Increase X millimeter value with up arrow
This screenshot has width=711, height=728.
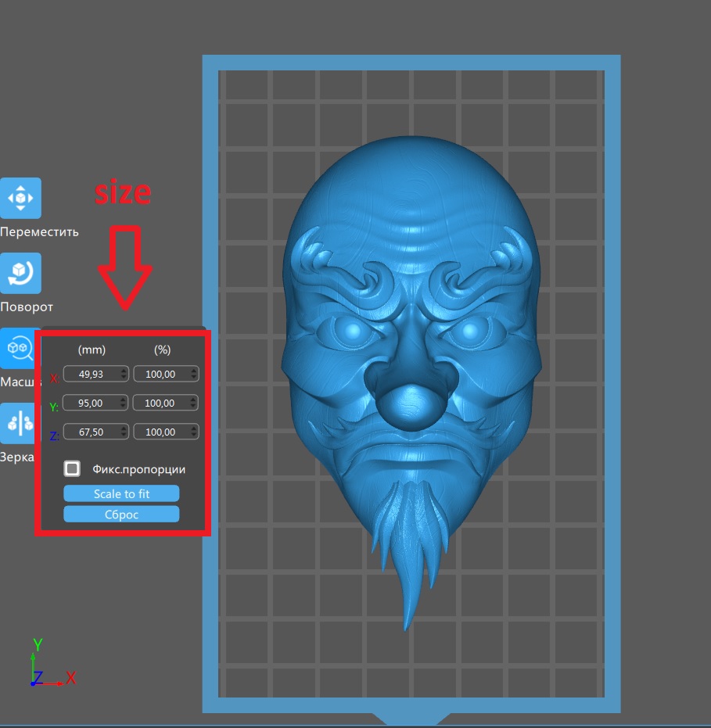pyautogui.click(x=123, y=371)
